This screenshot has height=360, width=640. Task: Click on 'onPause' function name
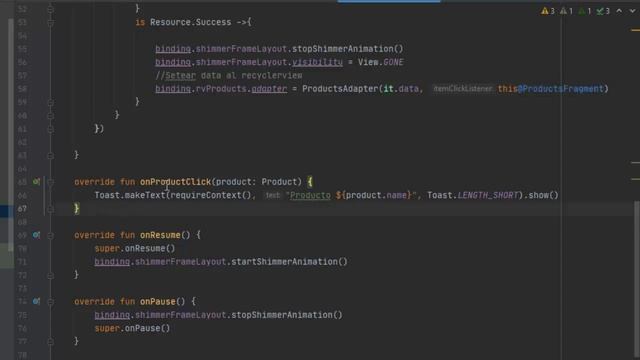pyautogui.click(x=158, y=301)
